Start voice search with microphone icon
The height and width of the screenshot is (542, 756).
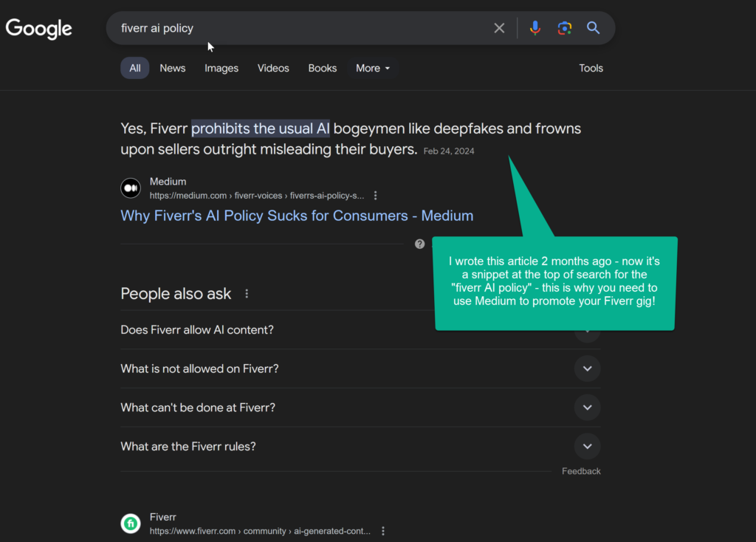coord(535,28)
